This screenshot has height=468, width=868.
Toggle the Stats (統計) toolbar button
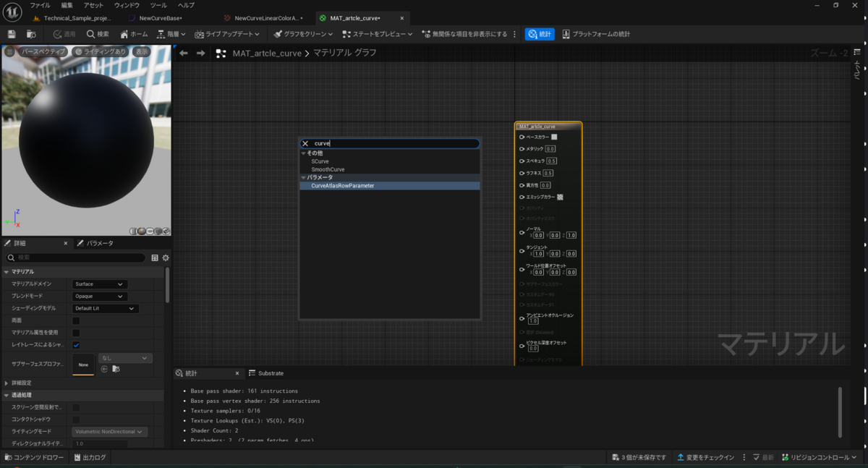pos(540,34)
